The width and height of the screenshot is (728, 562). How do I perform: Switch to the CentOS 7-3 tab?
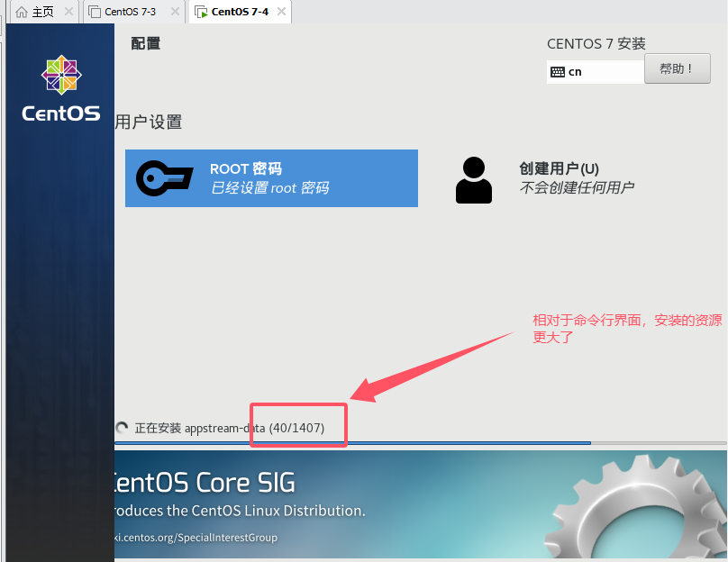[130, 12]
